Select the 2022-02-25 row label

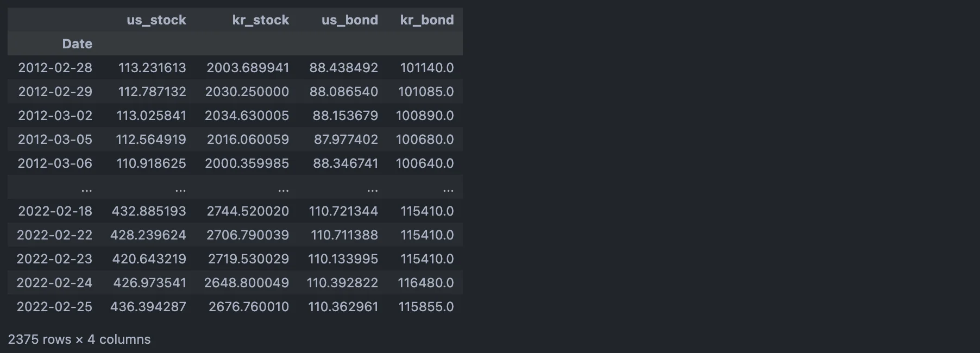click(54, 307)
